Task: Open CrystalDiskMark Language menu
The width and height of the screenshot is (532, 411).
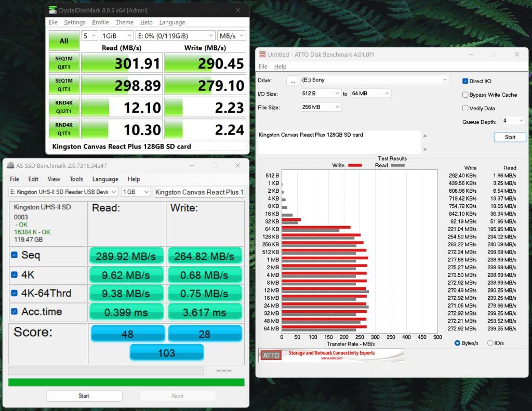Action: pos(172,22)
